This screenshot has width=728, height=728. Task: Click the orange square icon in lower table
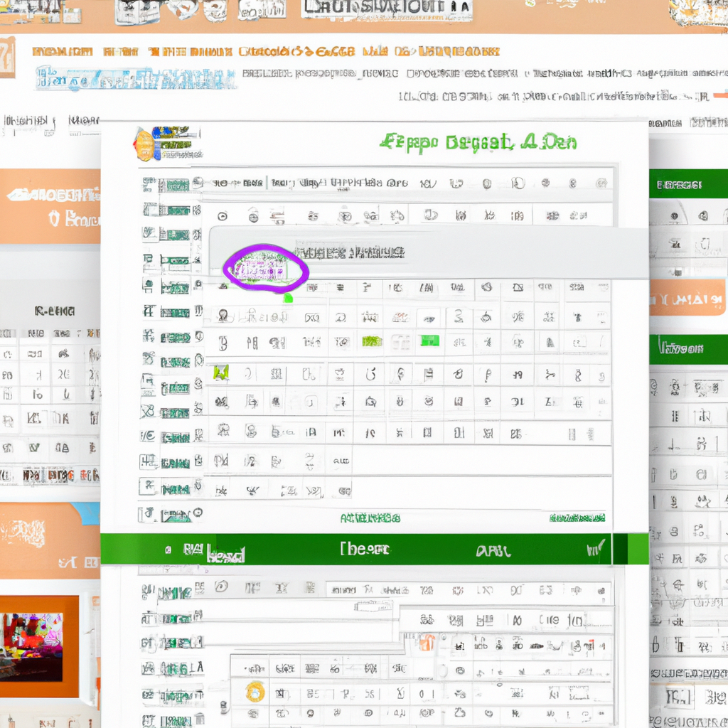(x=426, y=643)
